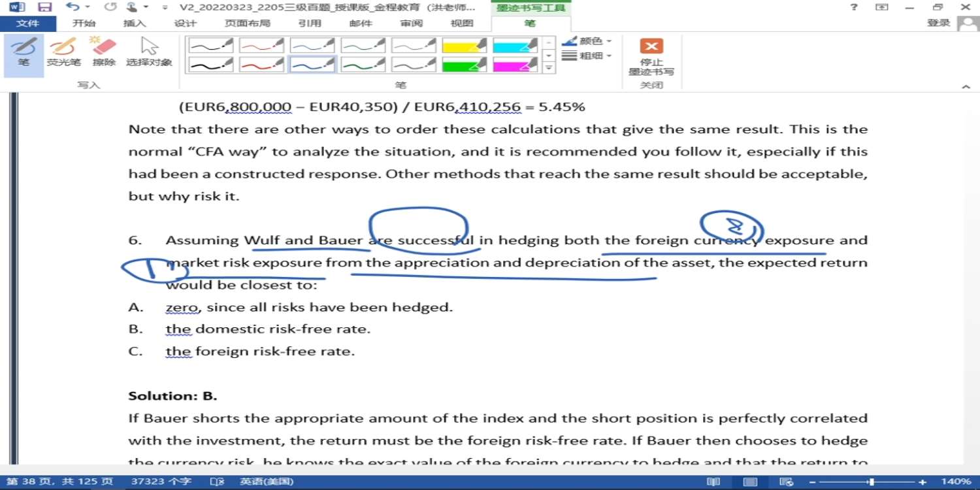The image size is (980, 490).
Task: Pick the cyan highlighter pen style
Action: [515, 46]
